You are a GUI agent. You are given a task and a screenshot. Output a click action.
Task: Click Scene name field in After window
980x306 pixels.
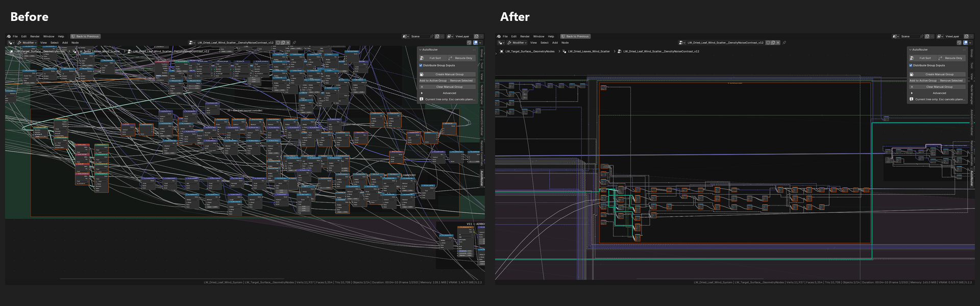click(909, 36)
